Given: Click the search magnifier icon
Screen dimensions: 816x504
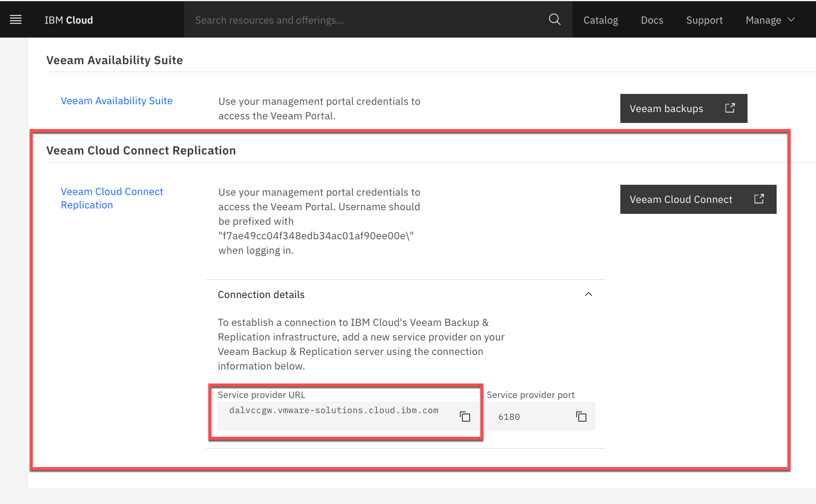Looking at the screenshot, I should (554, 20).
